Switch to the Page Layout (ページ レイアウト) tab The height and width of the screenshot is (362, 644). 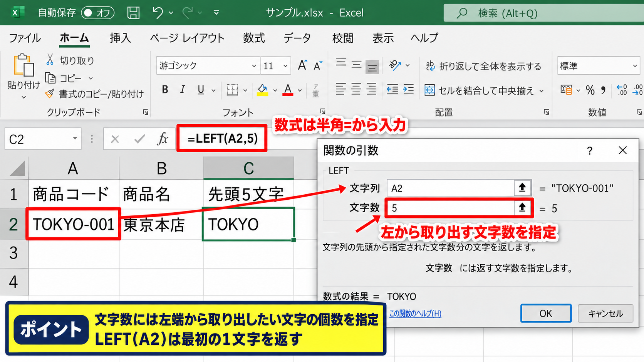(187, 38)
